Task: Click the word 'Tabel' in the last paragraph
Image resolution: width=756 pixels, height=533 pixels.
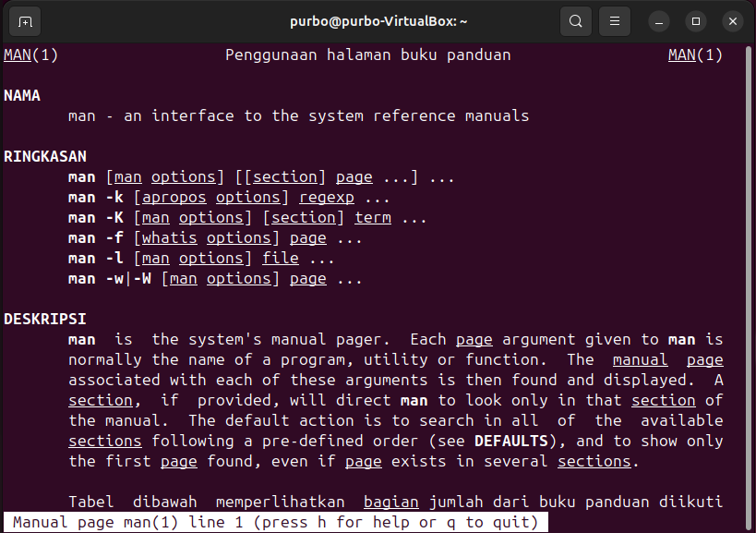Action: click(x=91, y=502)
